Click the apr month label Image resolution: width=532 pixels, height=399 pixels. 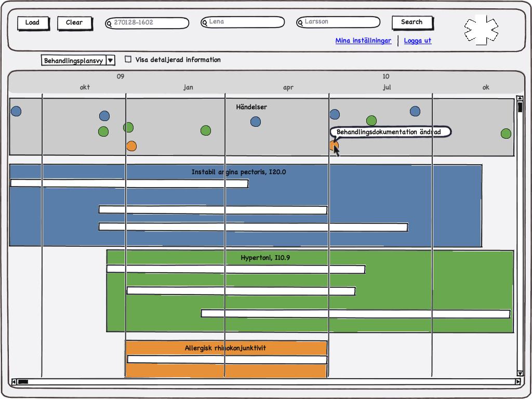[288, 87]
